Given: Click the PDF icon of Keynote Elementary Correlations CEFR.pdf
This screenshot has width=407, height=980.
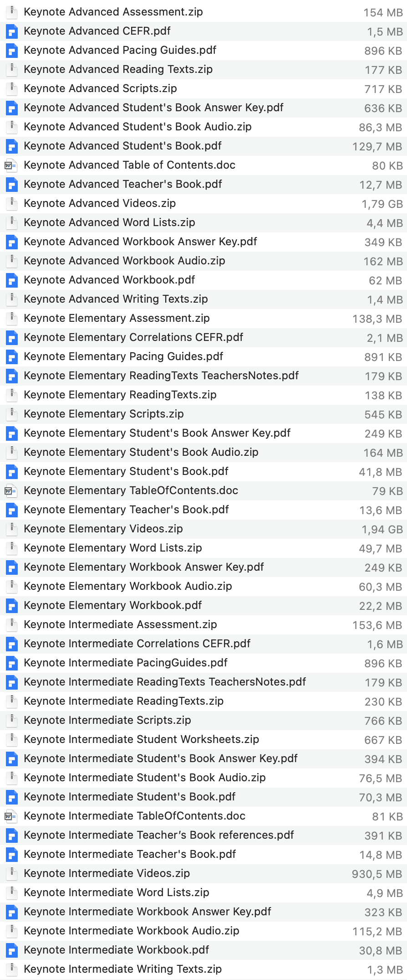Looking at the screenshot, I should [11, 337].
